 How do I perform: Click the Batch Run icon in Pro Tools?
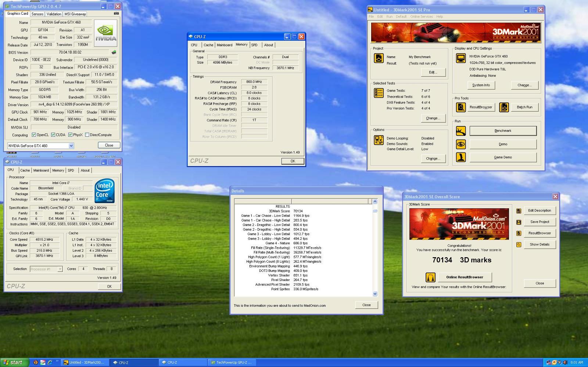point(504,107)
